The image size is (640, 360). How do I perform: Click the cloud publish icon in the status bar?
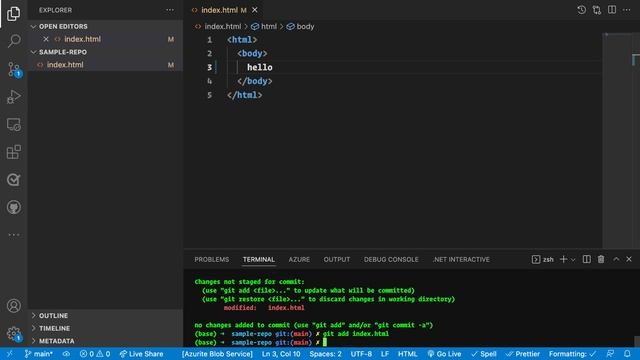coord(66,354)
